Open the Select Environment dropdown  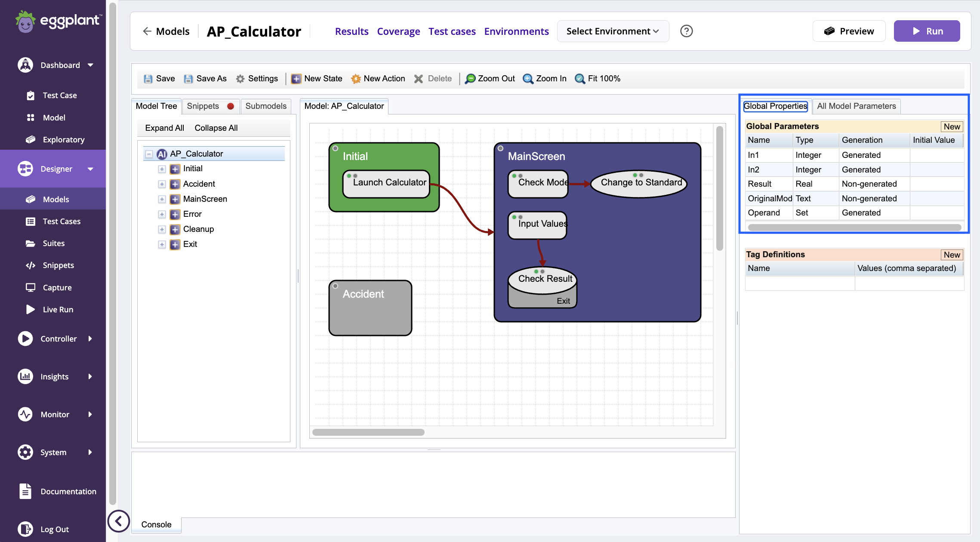coord(613,31)
